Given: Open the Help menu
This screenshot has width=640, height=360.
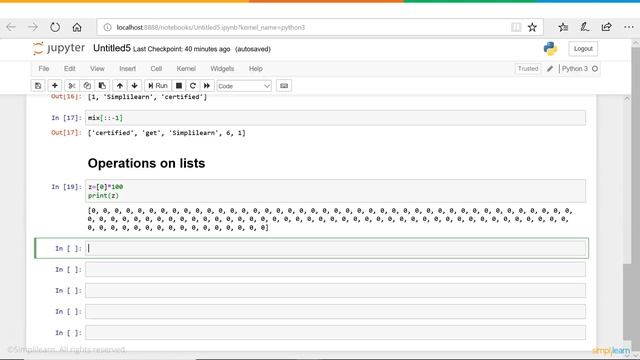Looking at the screenshot, I should point(256,69).
